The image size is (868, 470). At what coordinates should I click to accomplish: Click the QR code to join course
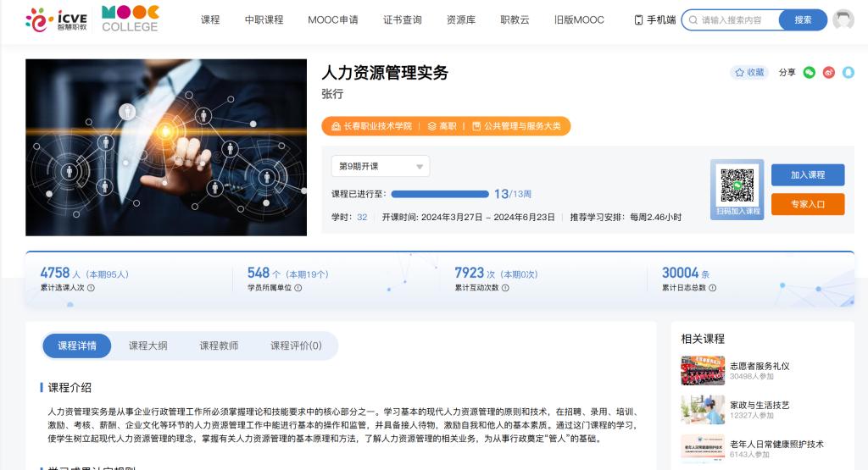[737, 185]
